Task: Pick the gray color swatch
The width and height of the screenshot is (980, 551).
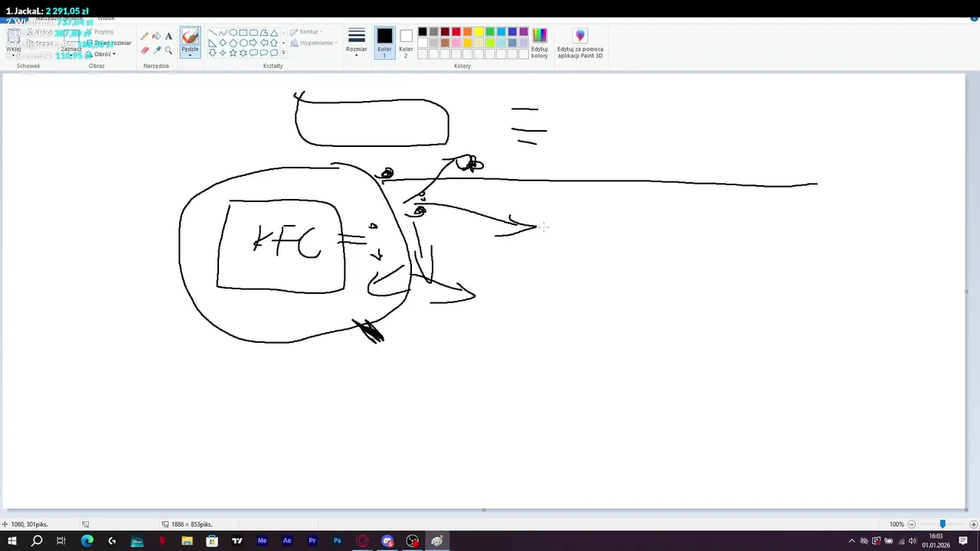Action: 433,31
